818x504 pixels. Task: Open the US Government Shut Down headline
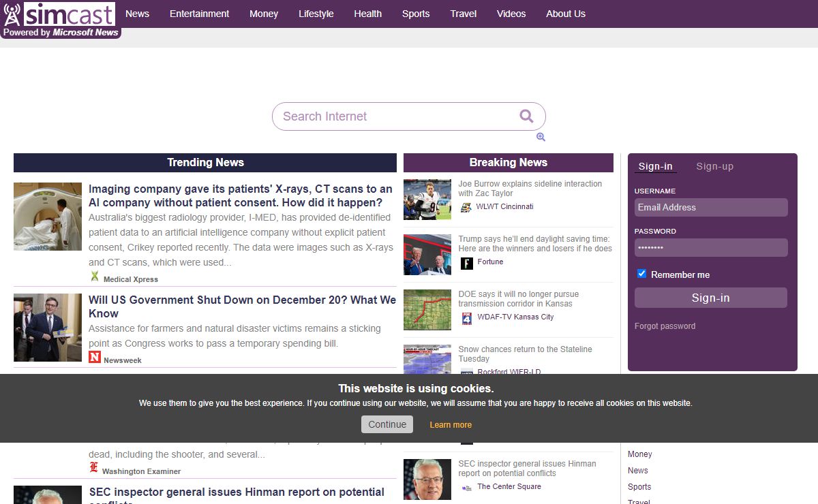pos(242,306)
